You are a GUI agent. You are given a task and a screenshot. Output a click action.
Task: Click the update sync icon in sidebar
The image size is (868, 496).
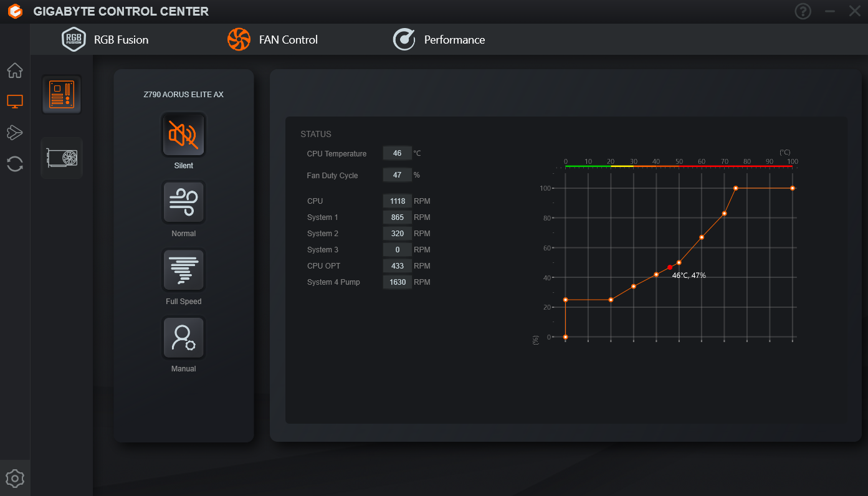pos(15,164)
